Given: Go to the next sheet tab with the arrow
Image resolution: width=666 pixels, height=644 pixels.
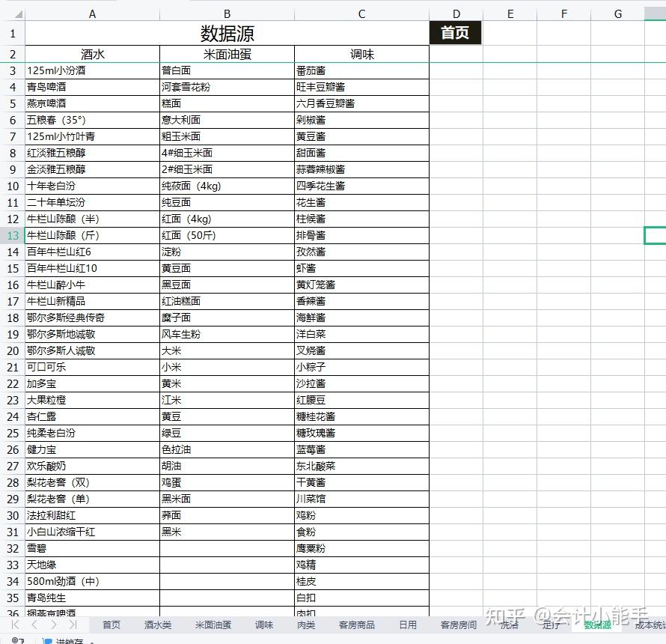Looking at the screenshot, I should point(54,625).
